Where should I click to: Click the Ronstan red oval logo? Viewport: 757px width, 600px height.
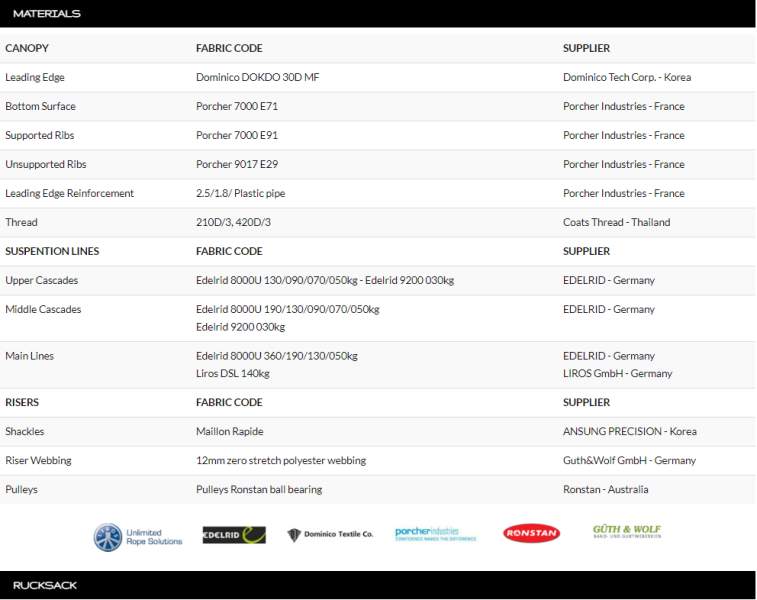532,533
